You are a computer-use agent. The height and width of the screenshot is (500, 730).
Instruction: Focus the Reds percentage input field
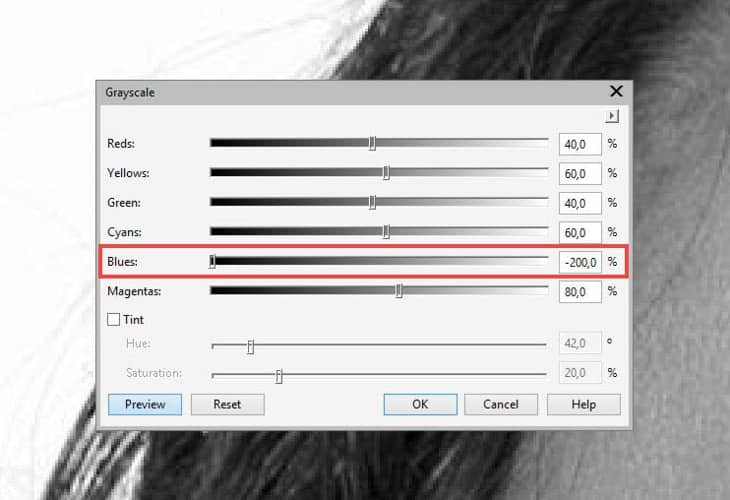point(579,144)
